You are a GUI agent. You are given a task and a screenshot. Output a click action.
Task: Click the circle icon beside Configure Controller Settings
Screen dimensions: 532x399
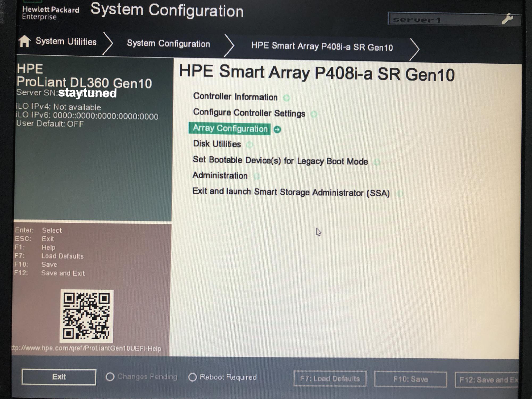[314, 114]
